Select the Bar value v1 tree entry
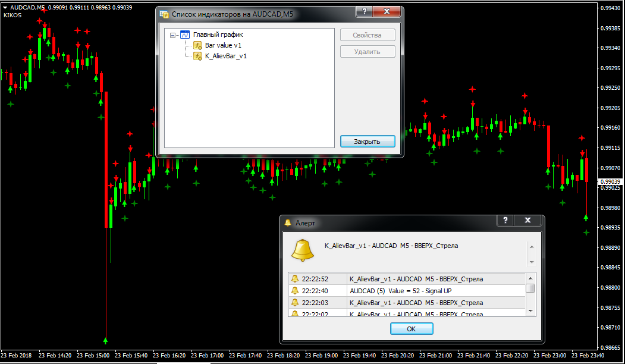Screen dimensions: 625x364 (x=223, y=45)
